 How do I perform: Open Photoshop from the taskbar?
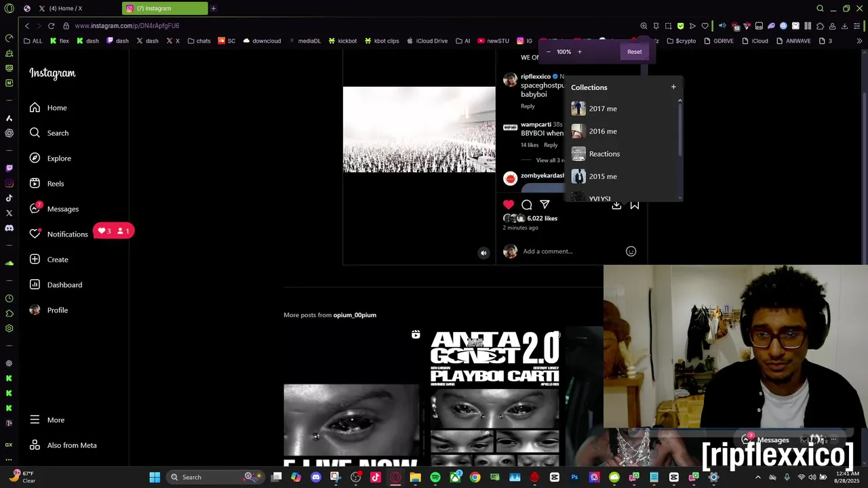pos(574,477)
